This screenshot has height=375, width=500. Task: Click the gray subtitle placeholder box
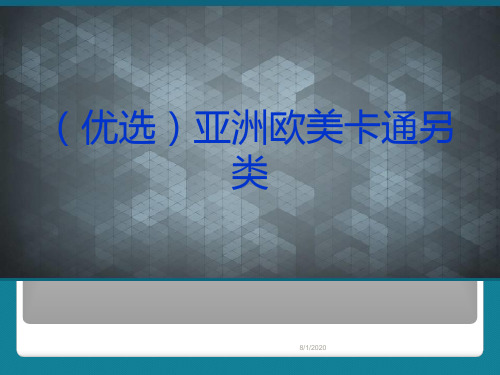click(x=250, y=302)
